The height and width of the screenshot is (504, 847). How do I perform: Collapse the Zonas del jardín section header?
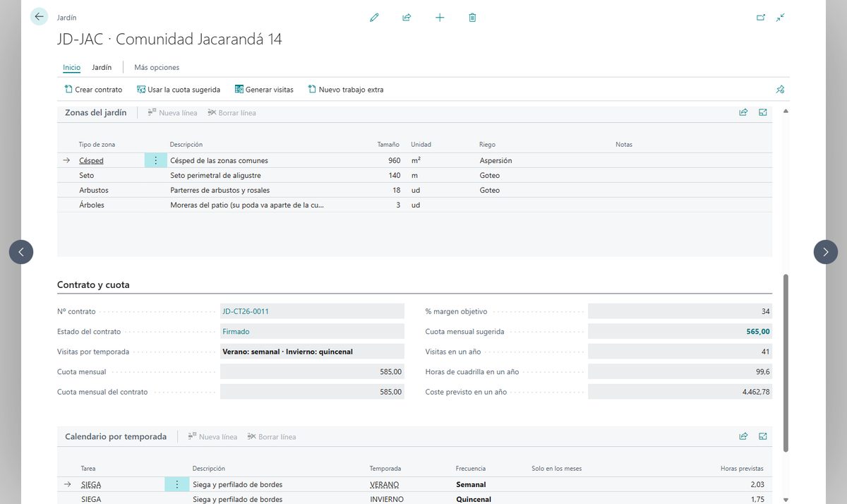point(96,112)
